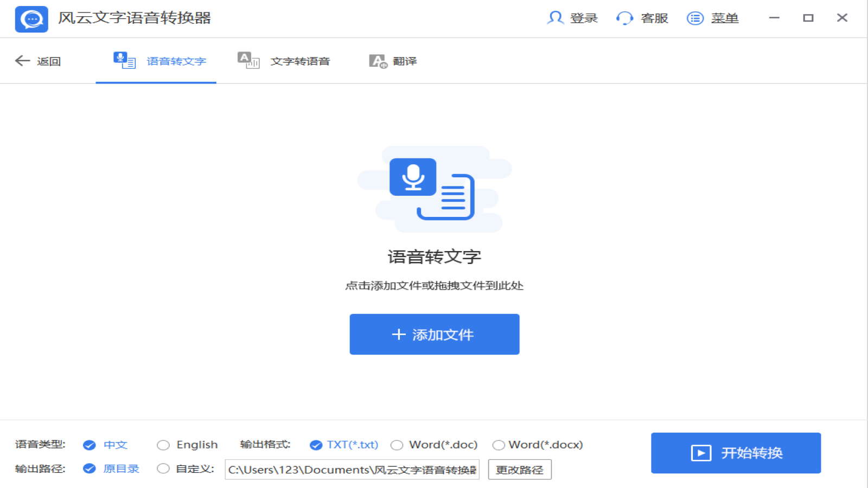Click the 语音转文字 tab icon

[x=124, y=60]
